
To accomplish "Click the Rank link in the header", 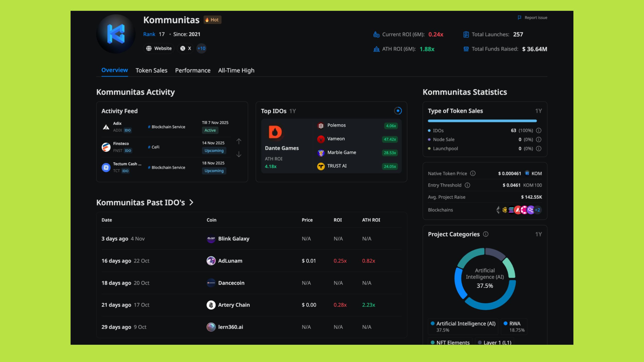I will coord(149,34).
